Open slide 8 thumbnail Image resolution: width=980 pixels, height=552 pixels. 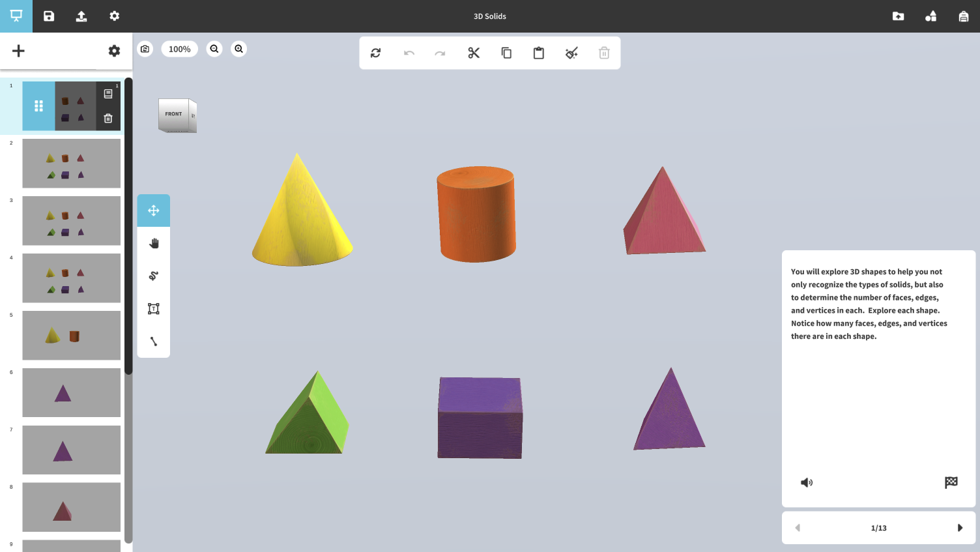pos(72,508)
